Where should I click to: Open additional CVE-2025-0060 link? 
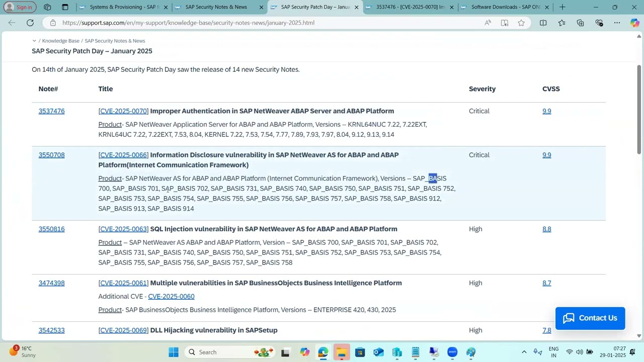tap(171, 297)
